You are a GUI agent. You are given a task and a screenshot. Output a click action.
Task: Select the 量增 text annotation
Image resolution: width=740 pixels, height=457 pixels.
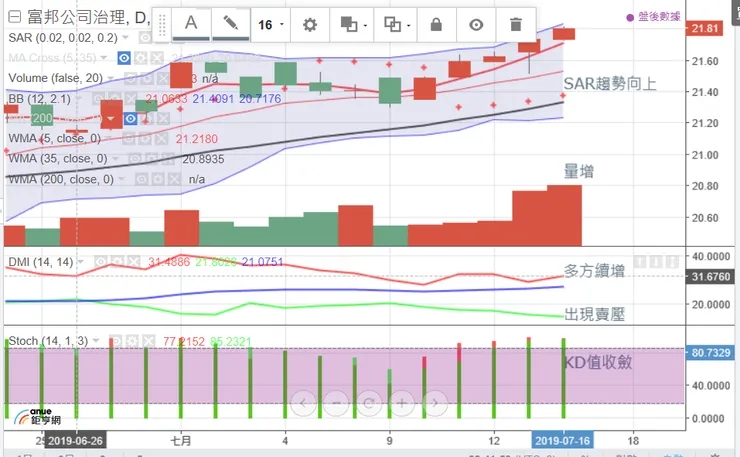pyautogui.click(x=579, y=171)
